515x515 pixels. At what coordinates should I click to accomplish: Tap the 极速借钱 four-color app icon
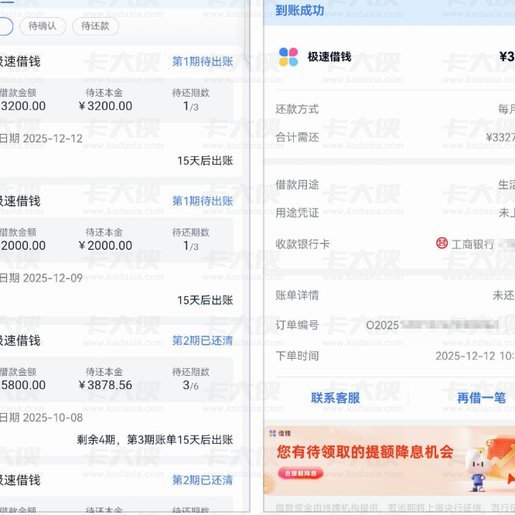[288, 57]
